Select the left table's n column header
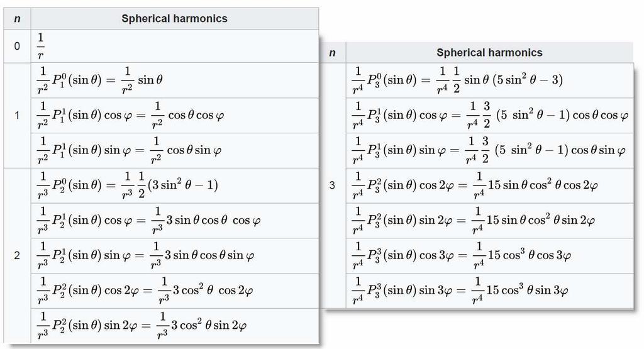The image size is (644, 349). 17,18
